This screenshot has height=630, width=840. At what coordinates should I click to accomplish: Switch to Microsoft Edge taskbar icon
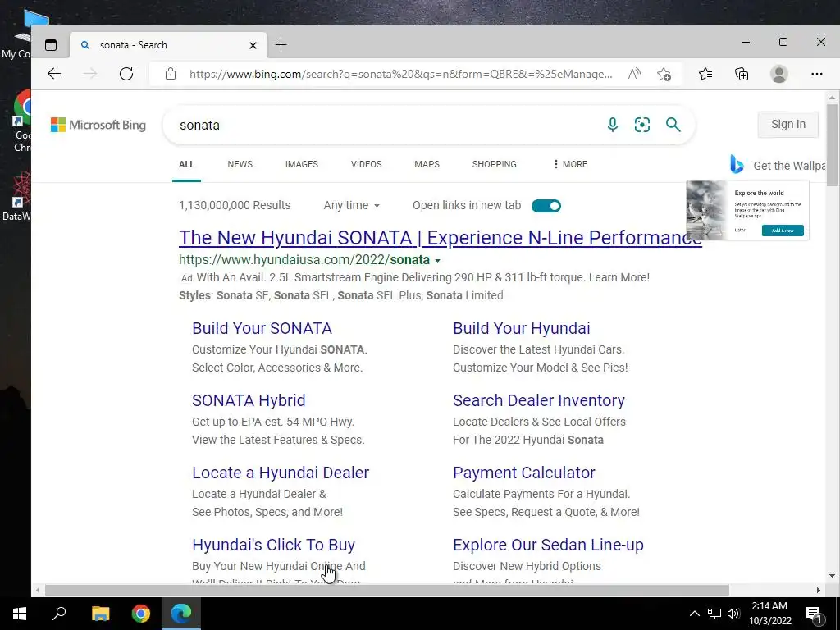tap(181, 614)
